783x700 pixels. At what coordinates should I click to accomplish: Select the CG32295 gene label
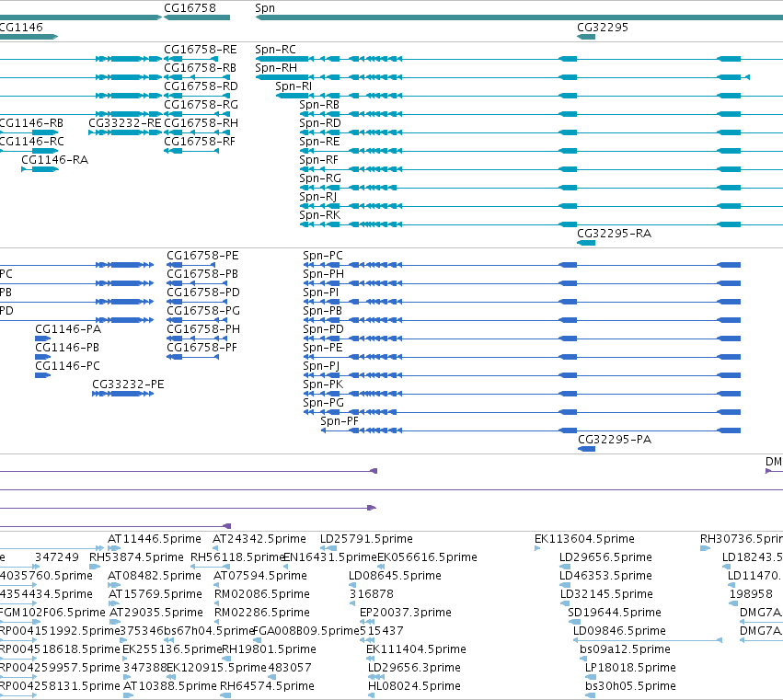pos(603,28)
